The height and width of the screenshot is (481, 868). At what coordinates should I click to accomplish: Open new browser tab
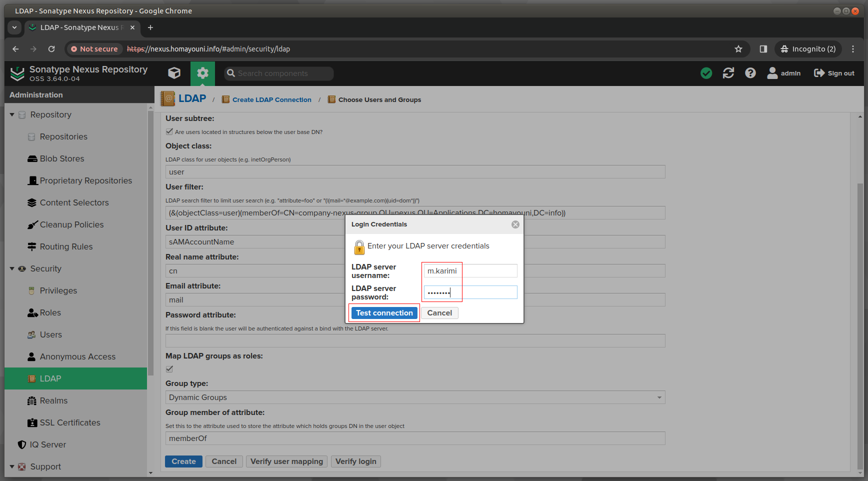pos(150,27)
